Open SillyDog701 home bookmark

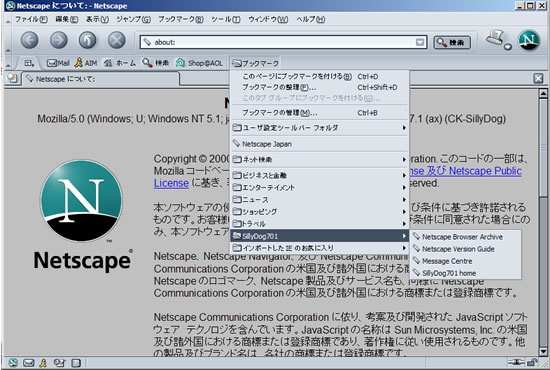pos(465,273)
